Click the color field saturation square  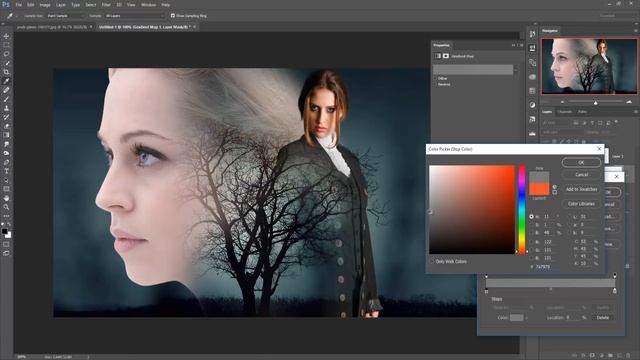(472, 209)
